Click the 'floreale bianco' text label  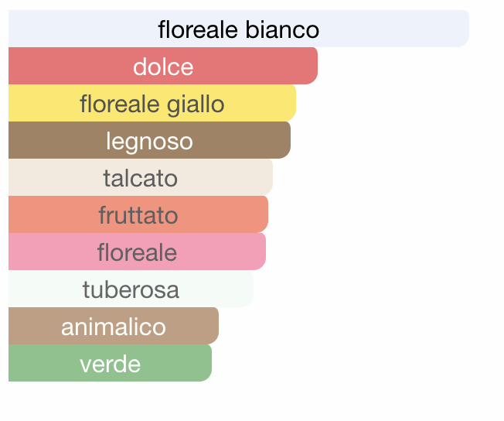[x=239, y=29]
